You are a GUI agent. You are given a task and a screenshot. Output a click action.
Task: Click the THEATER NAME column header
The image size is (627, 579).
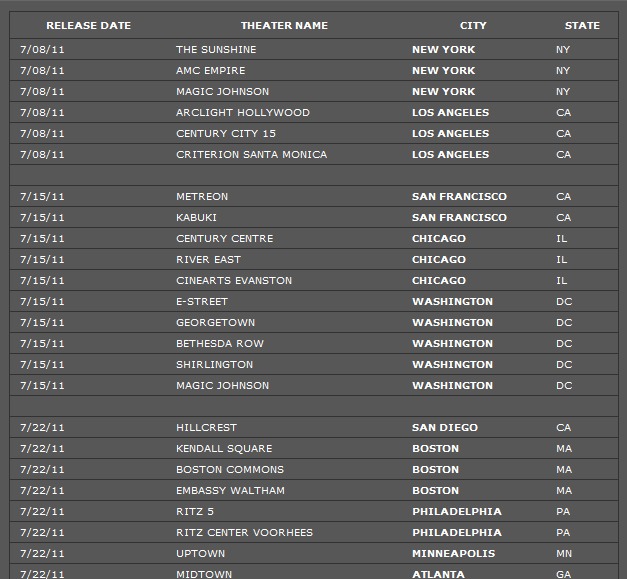[284, 26]
